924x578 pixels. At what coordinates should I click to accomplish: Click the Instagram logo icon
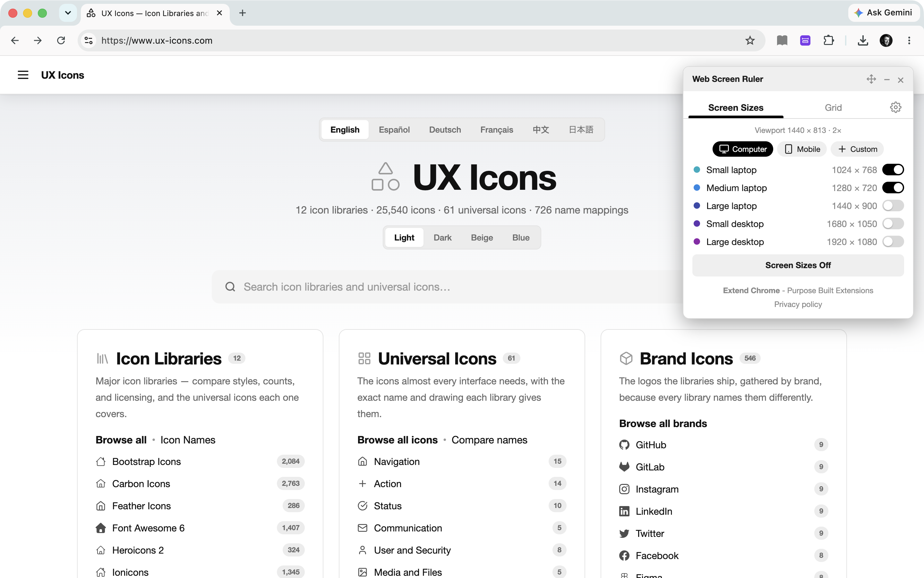[x=624, y=489]
